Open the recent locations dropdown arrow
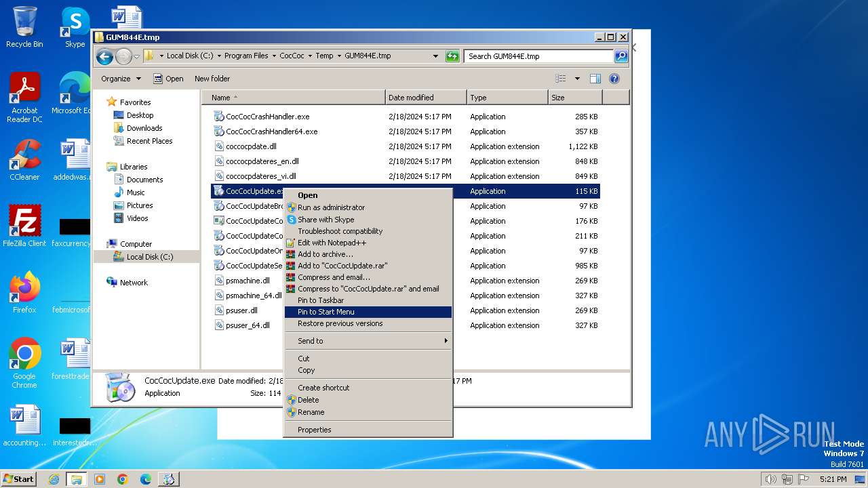Viewport: 868px width, 488px height. pos(136,56)
